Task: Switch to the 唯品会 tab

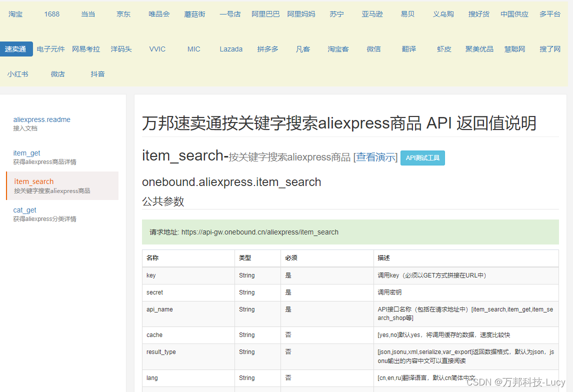Action: [159, 14]
